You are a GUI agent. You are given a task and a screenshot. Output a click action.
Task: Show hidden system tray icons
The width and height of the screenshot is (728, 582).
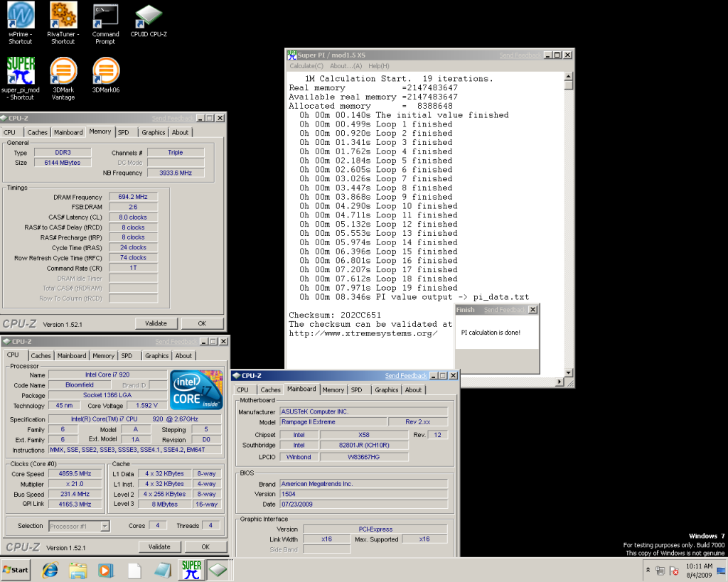[648, 569]
